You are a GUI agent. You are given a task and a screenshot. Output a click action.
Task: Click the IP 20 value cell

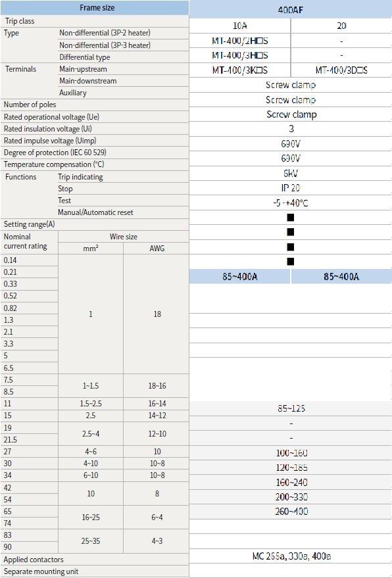tap(291, 188)
